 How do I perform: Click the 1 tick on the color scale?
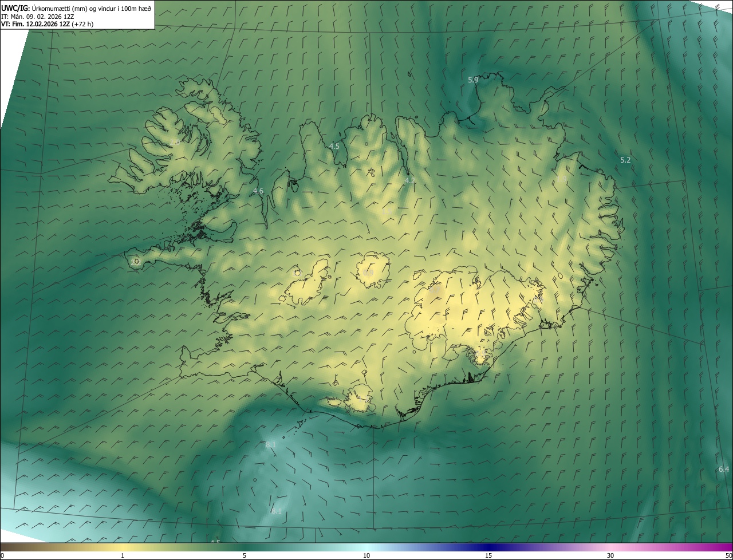coord(123,555)
